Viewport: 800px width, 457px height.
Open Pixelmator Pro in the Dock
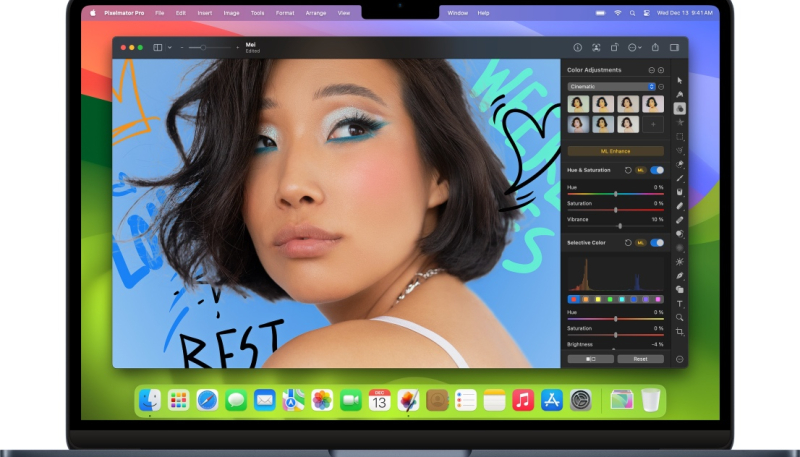point(407,401)
